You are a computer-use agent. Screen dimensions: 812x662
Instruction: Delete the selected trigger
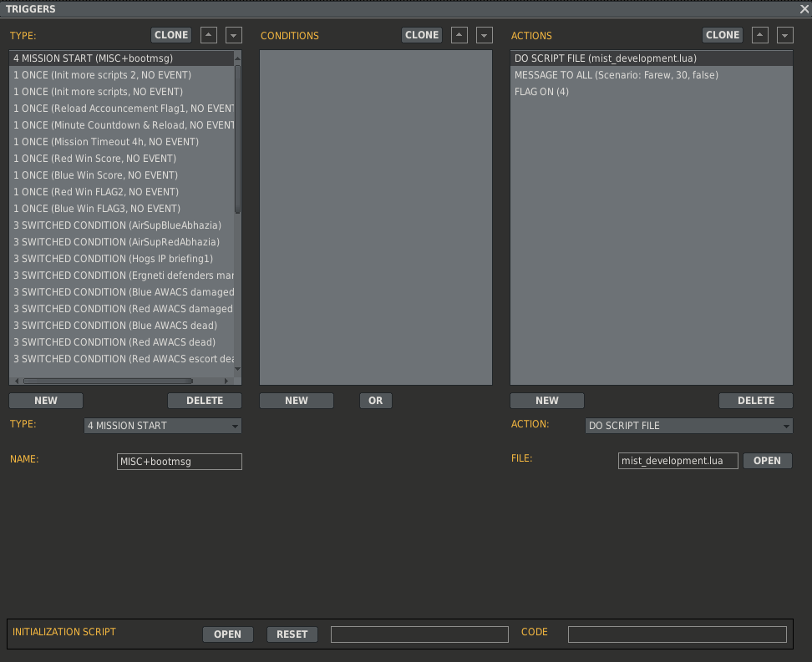coord(205,401)
